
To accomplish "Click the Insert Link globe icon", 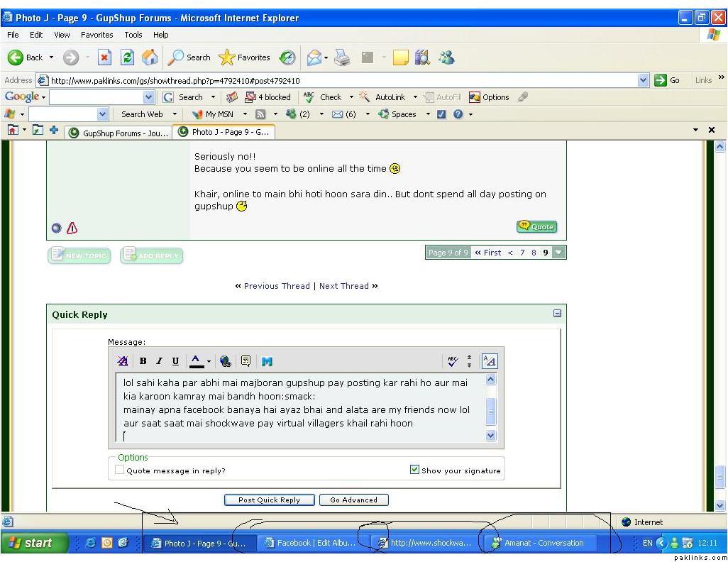I will [226, 361].
